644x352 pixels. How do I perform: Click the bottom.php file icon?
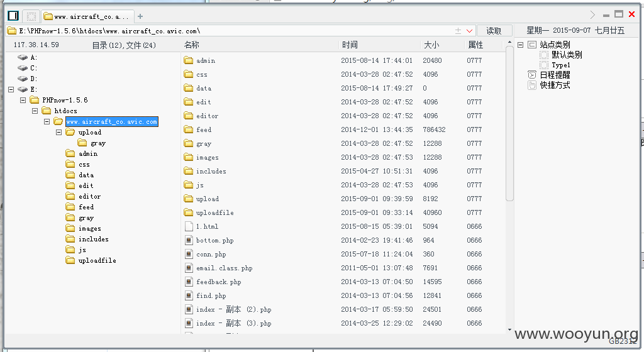(x=189, y=240)
